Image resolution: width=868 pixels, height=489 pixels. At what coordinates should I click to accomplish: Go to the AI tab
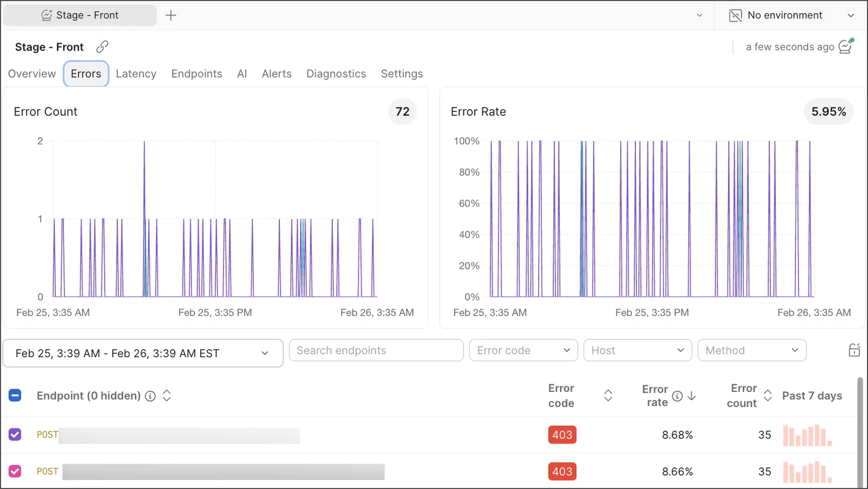coord(242,74)
